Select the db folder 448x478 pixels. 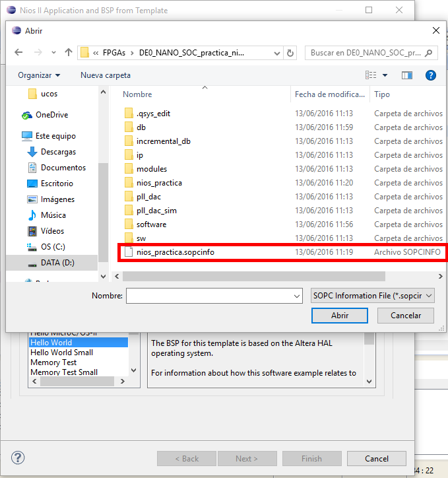click(141, 127)
